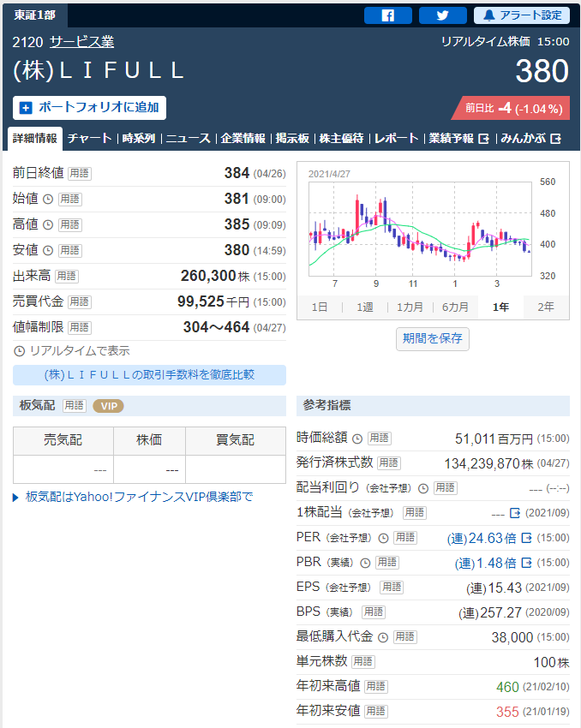Open 用語 glossary for 1株配当
581x728 pixels.
[x=414, y=512]
